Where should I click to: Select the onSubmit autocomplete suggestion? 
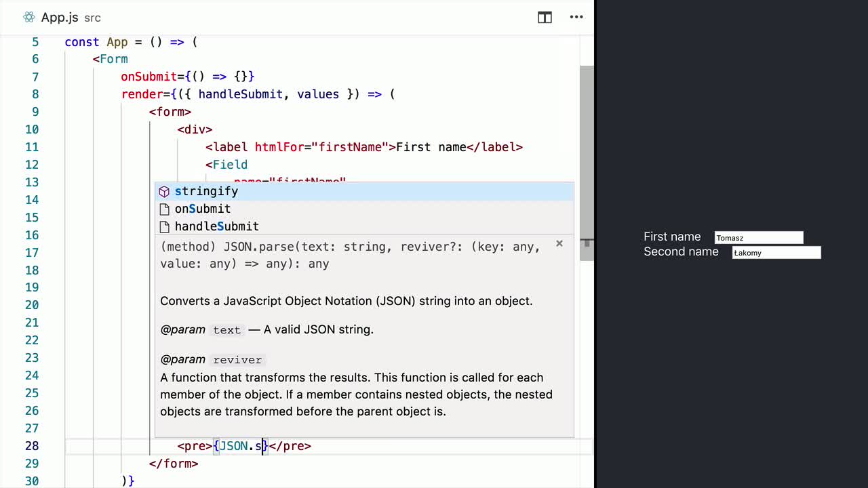click(x=202, y=209)
